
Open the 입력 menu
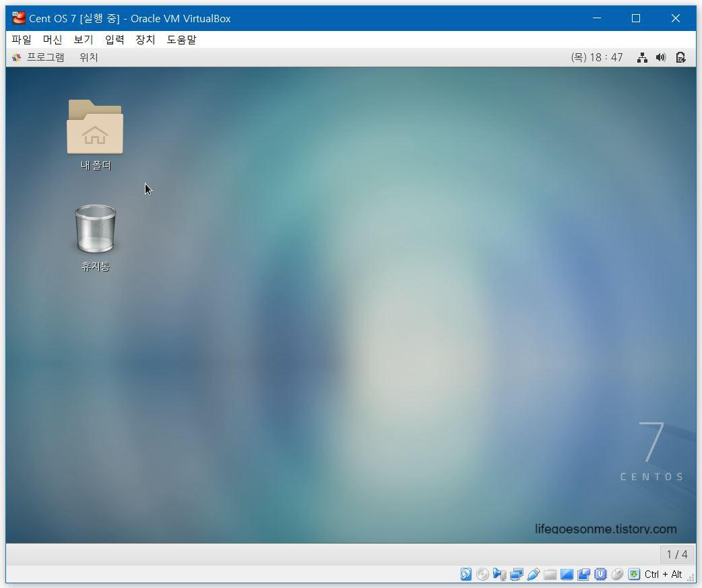click(114, 40)
